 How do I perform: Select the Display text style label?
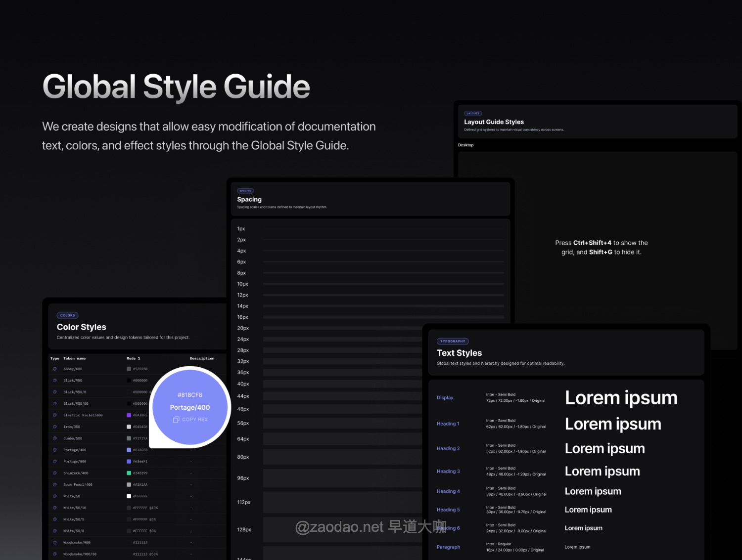(x=445, y=398)
